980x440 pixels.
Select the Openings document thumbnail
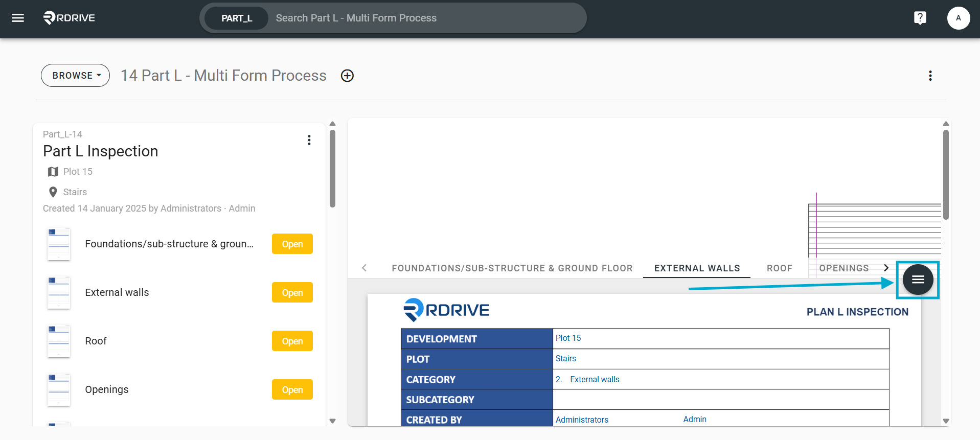click(x=59, y=390)
